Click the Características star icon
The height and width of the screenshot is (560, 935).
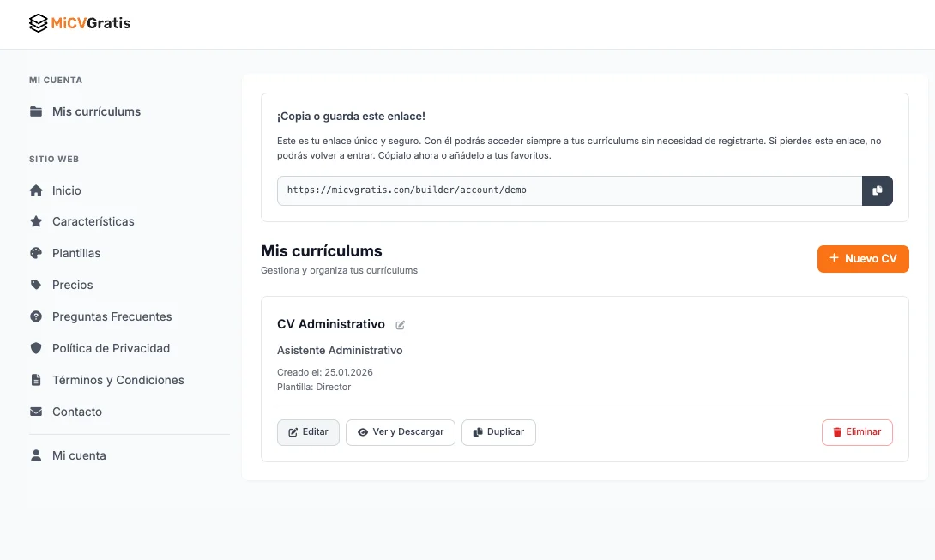(36, 221)
